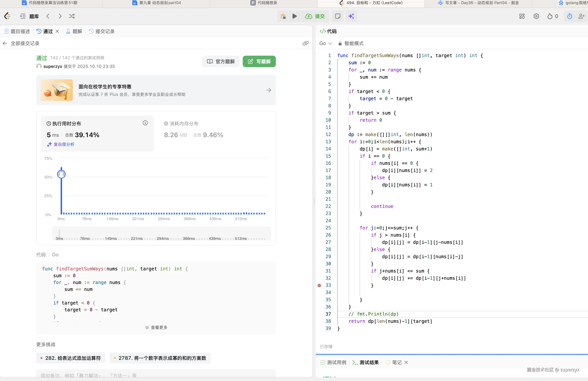Place cursor on code line 38 return statement

(x=390, y=321)
